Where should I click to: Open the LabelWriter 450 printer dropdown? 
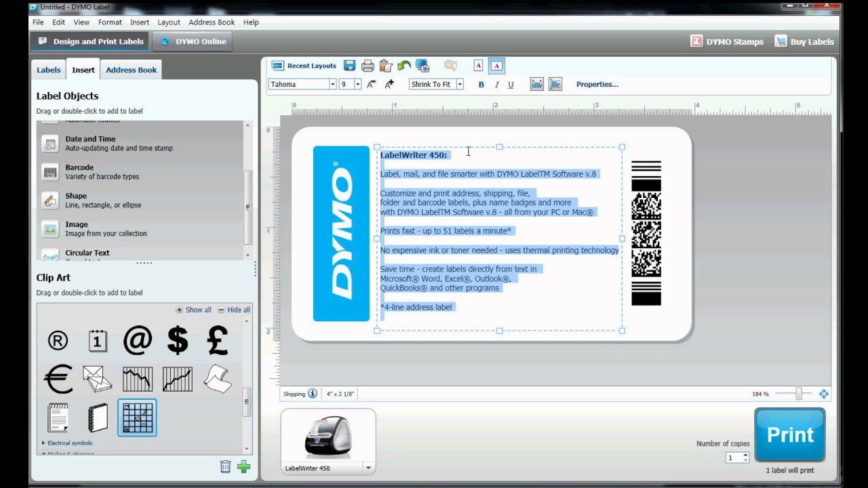pyautogui.click(x=368, y=468)
